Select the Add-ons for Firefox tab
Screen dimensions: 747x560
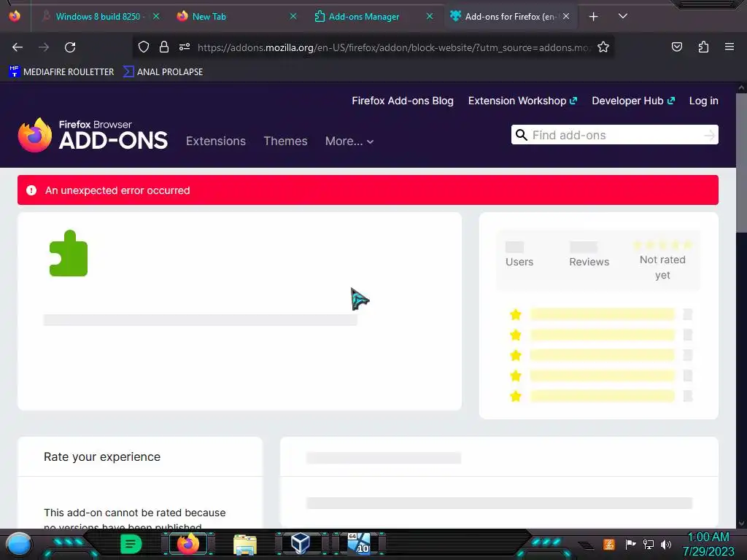[510, 17]
